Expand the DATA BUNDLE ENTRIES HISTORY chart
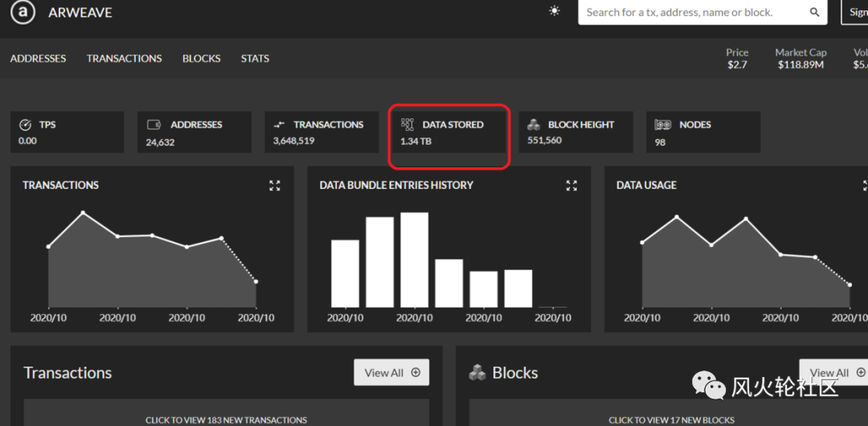The height and width of the screenshot is (426, 868). tap(572, 186)
